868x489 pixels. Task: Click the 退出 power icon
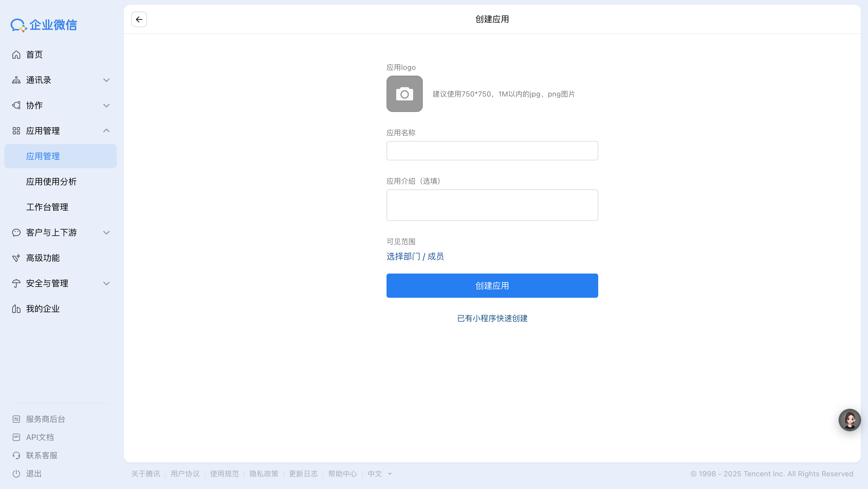click(16, 474)
